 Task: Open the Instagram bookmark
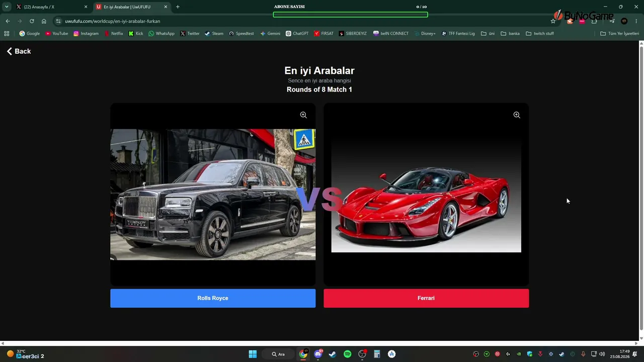coord(86,34)
